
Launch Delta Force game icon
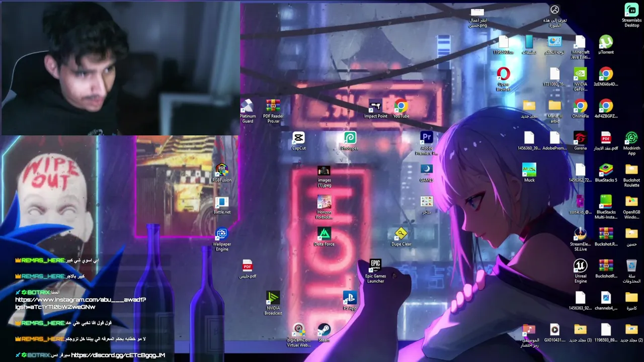(324, 237)
